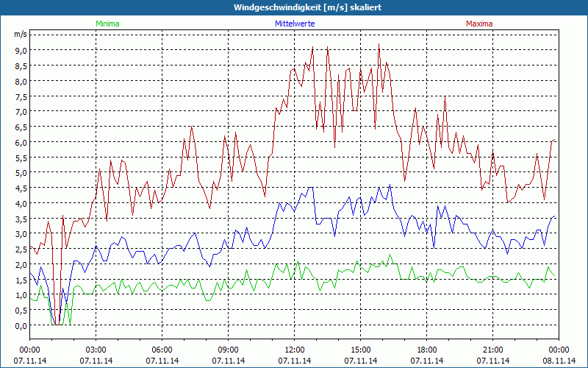The height and width of the screenshot is (368, 588).
Task: Click the 18:00 time axis label
Action: pos(427,350)
